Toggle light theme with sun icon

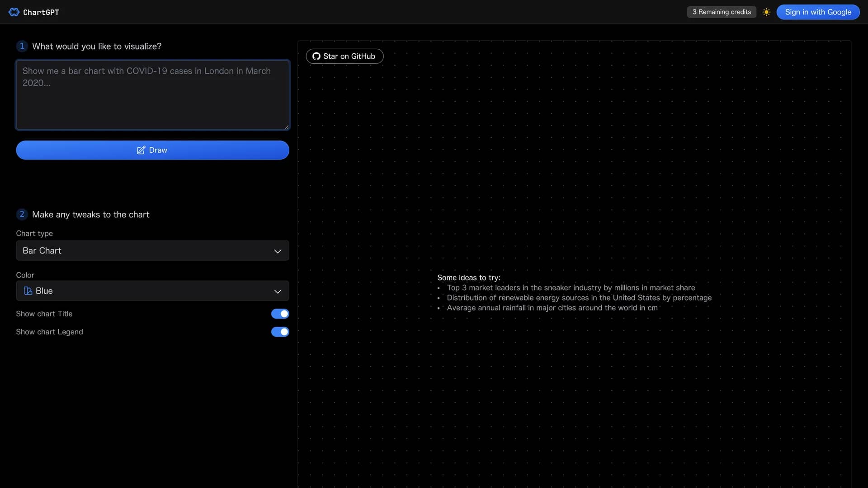point(766,12)
